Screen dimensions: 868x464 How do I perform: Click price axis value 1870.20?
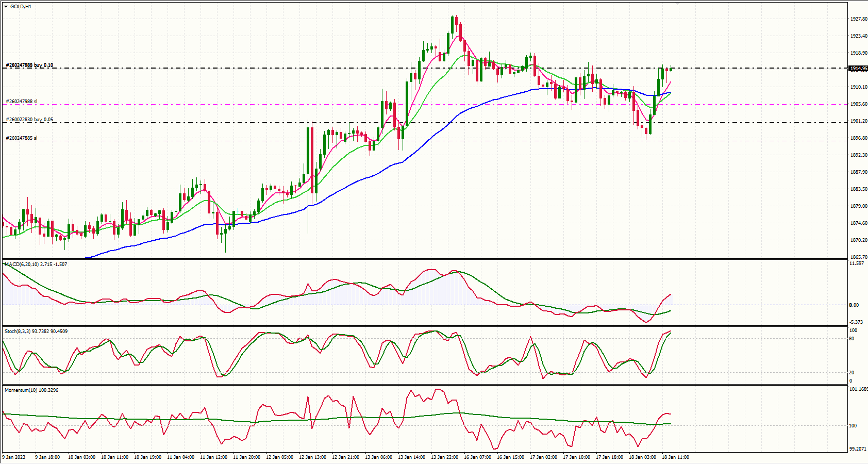(x=858, y=240)
